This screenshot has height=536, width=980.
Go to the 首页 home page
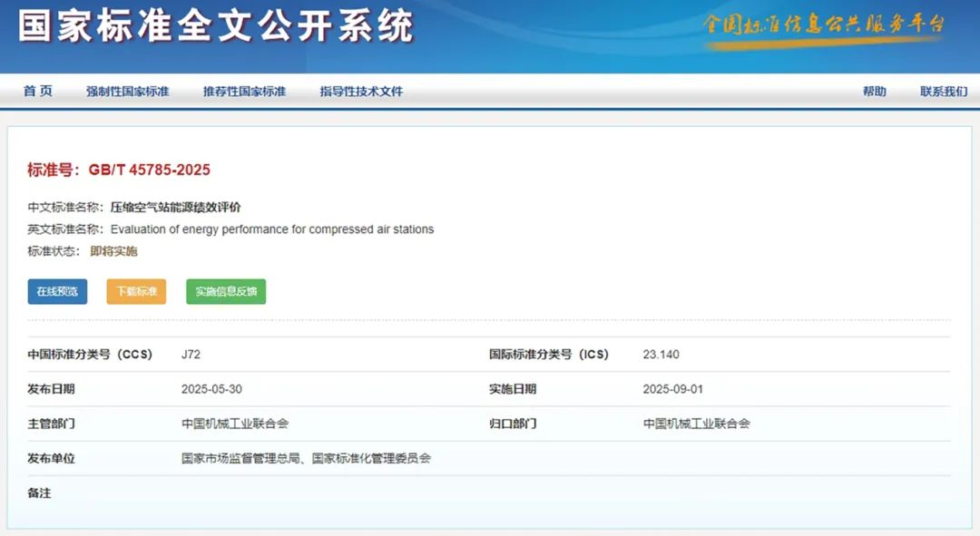pyautogui.click(x=37, y=91)
